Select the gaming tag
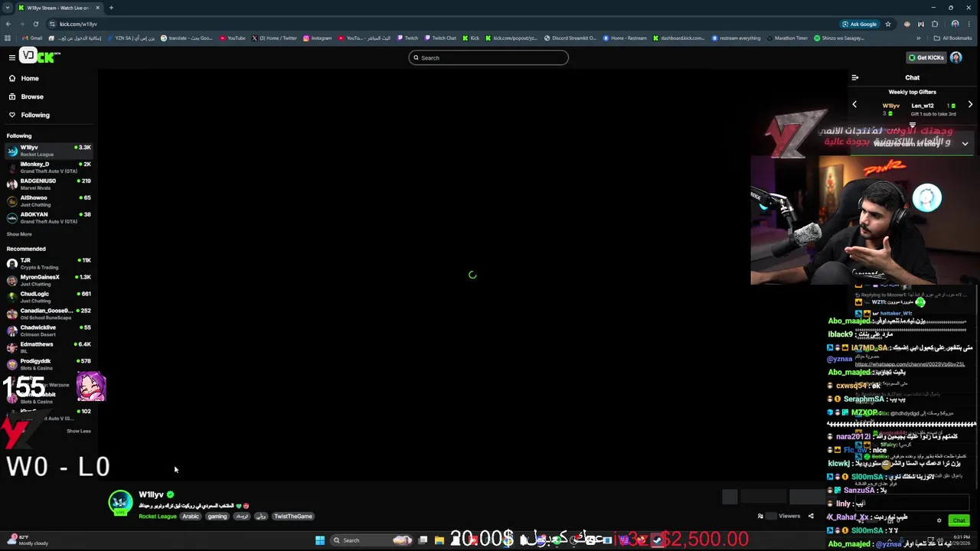Screen dimensions: 980x551 [217, 517]
